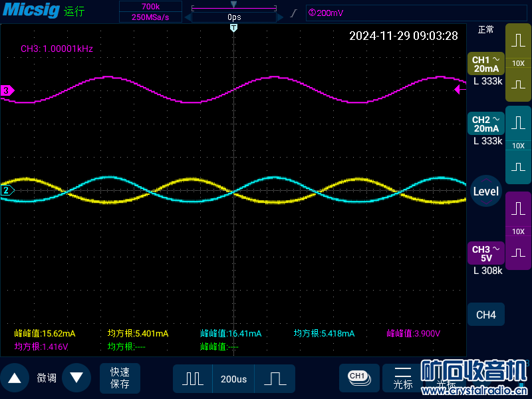The height and width of the screenshot is (399, 532).
Task: Select the 均方根:5.401mA measurement
Action: tap(138, 334)
